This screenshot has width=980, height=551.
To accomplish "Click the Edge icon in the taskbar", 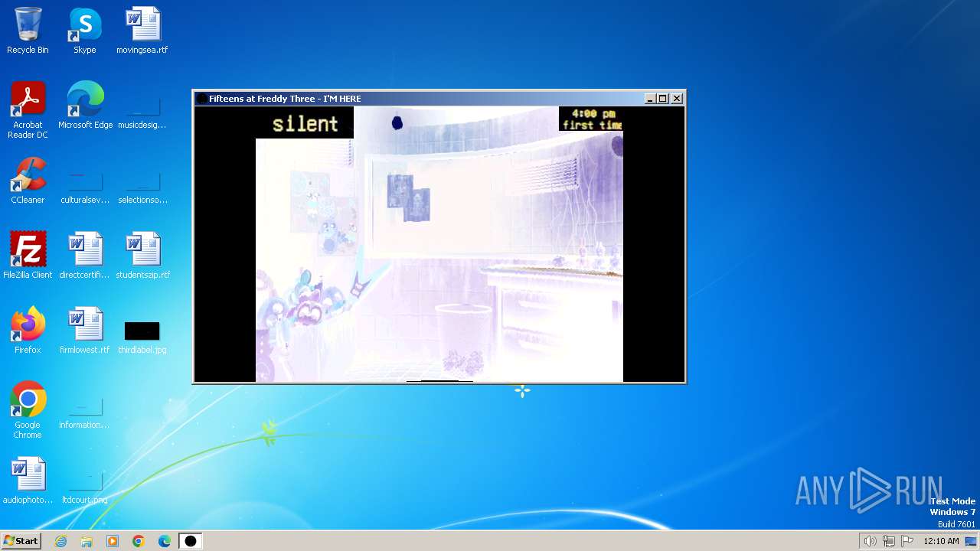I will coord(165,541).
